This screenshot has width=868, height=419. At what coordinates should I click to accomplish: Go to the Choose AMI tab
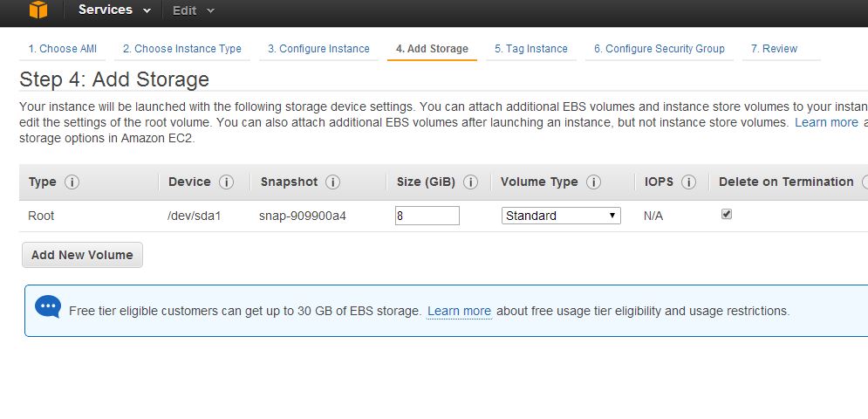pos(63,49)
